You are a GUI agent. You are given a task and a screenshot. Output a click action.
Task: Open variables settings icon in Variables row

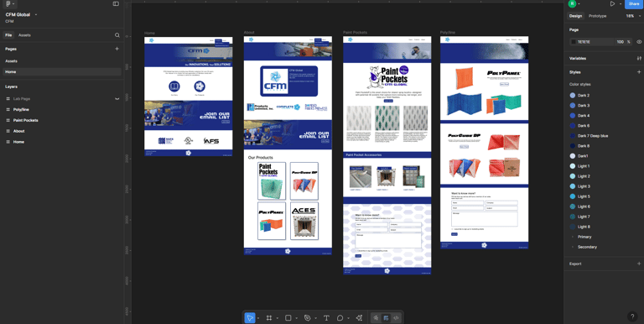[639, 59]
